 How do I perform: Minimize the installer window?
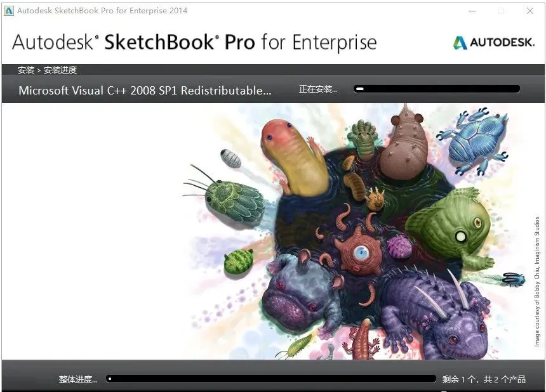tap(472, 11)
